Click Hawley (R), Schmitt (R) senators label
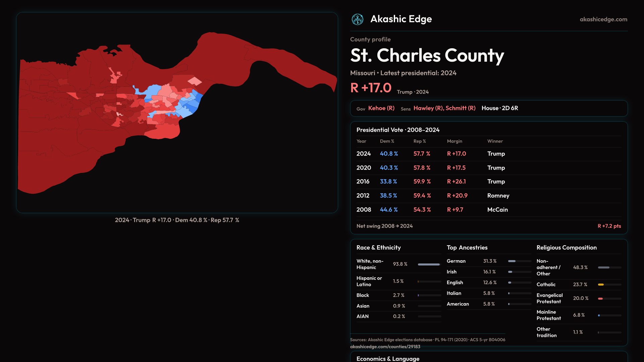Screen dimensions: 644x362 (444, 108)
